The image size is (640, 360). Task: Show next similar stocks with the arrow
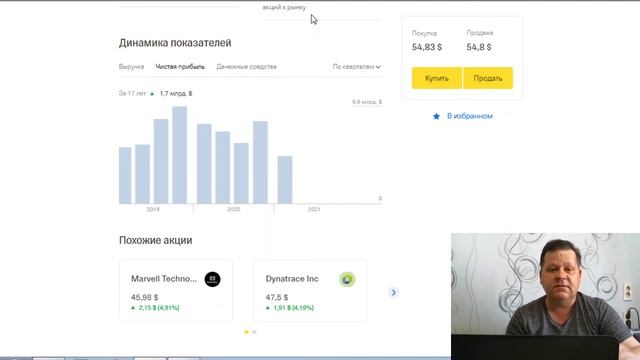tap(393, 293)
